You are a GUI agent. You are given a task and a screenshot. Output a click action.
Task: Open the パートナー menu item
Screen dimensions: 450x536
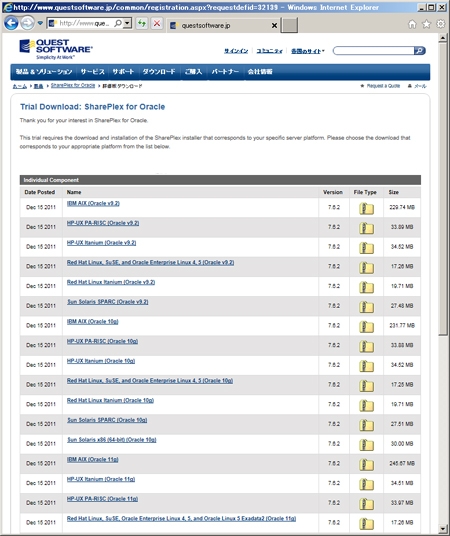225,72
